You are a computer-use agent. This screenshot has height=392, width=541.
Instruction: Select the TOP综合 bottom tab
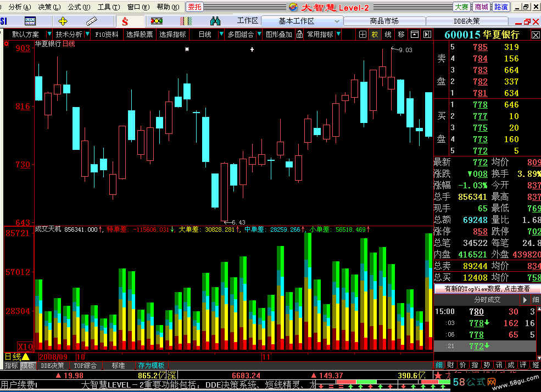(x=85, y=366)
